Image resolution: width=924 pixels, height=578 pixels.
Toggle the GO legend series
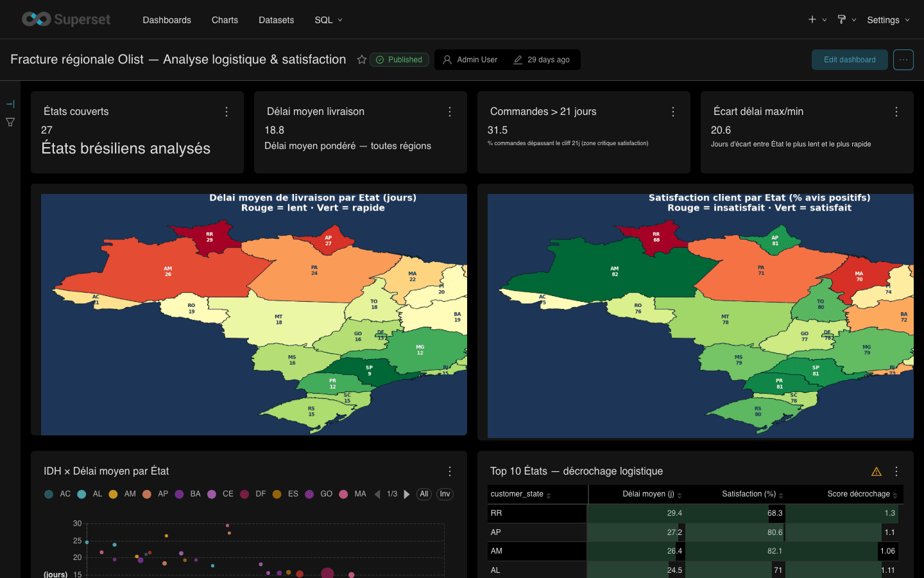318,494
